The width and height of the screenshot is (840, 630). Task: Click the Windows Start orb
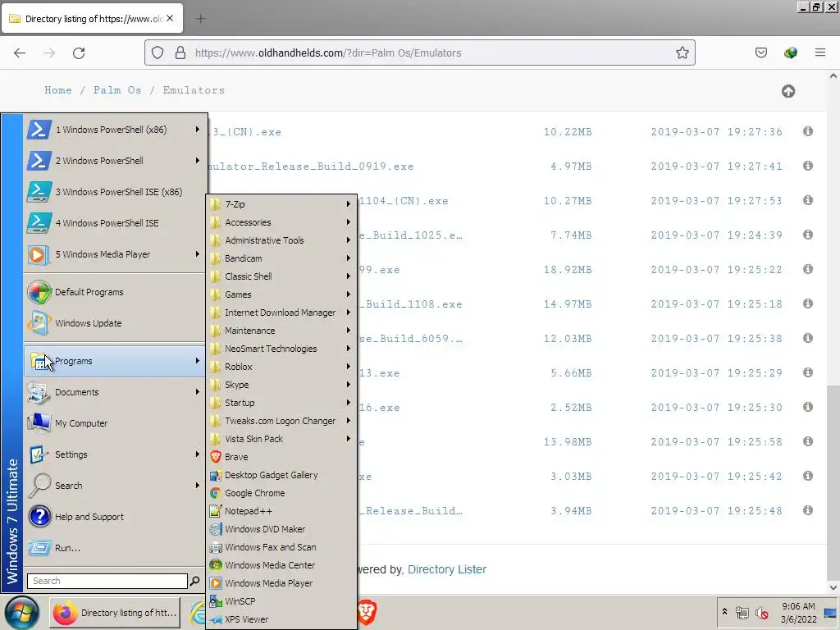click(21, 613)
